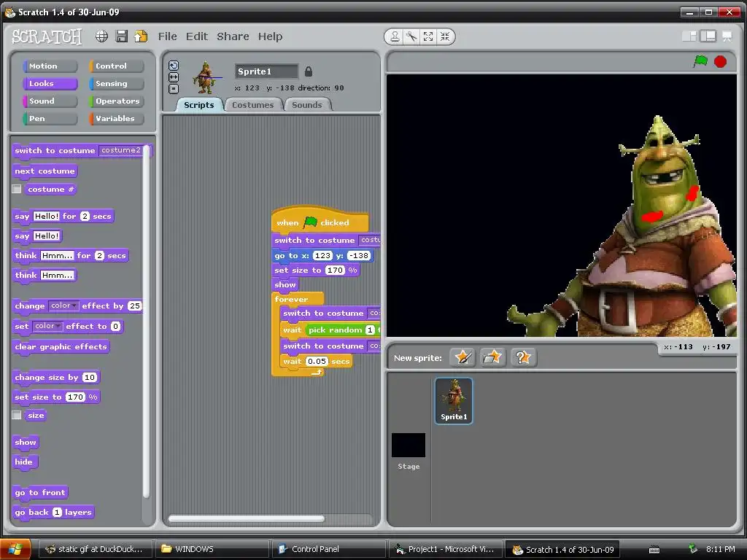The image size is (747, 560).
Task: Enable the costume # checkbox
Action: tap(17, 189)
